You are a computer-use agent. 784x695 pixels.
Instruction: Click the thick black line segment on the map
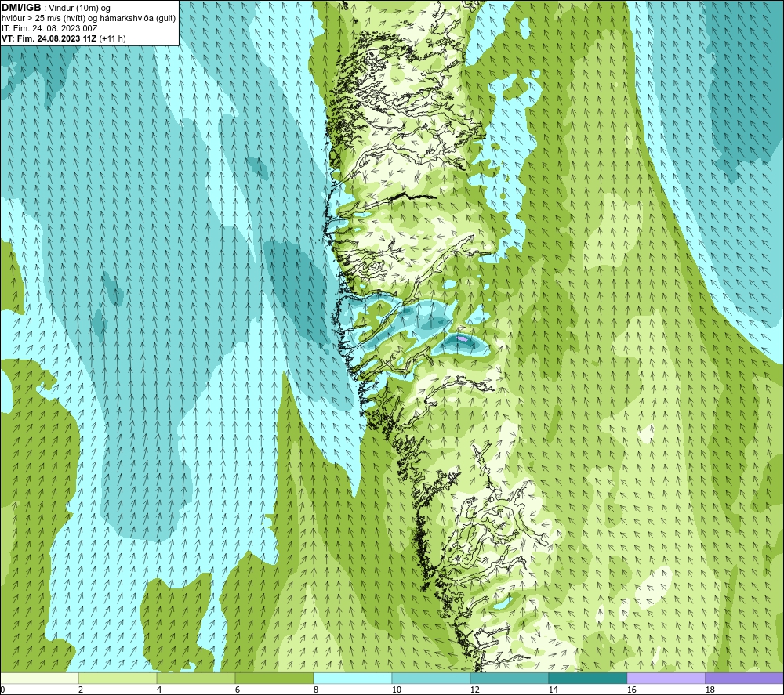coord(412,197)
